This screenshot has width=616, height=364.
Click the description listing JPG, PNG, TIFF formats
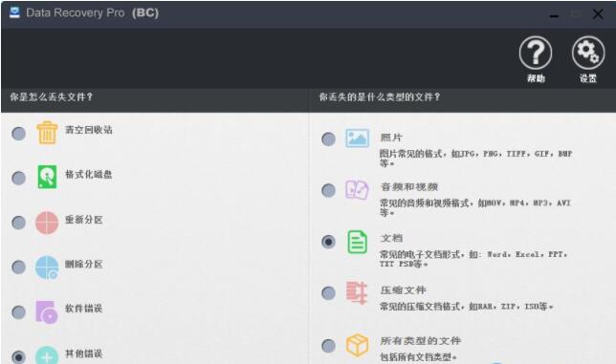475,158
